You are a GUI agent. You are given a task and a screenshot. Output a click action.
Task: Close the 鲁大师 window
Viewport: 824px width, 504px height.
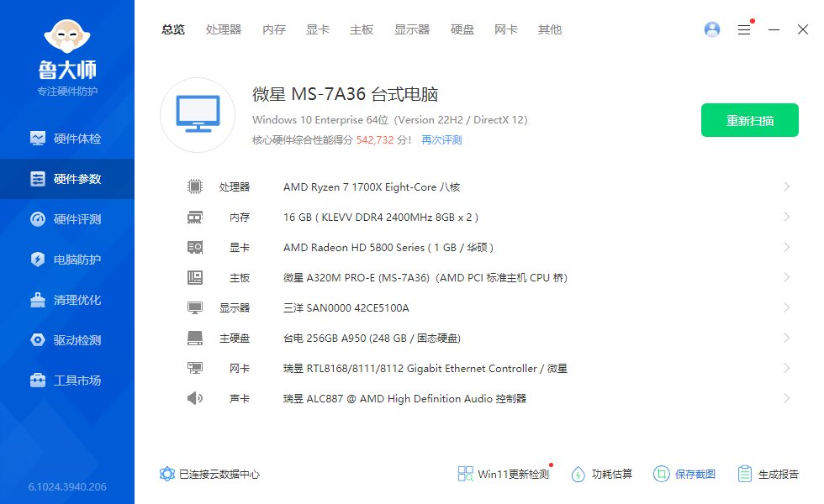coord(802,29)
